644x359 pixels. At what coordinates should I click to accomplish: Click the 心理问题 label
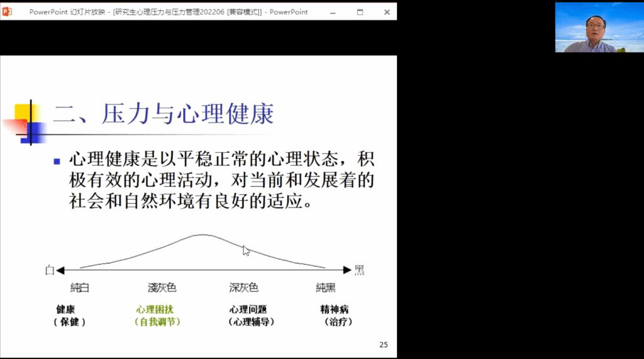pyautogui.click(x=248, y=309)
